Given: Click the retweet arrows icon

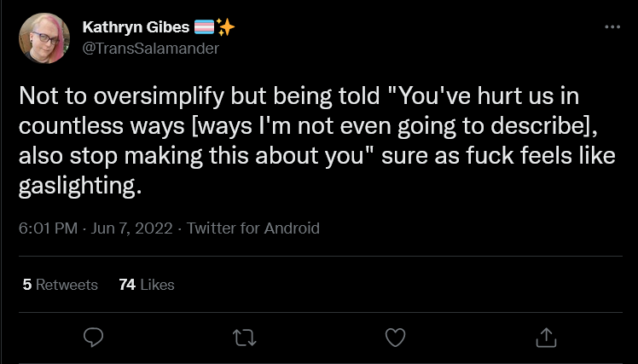Looking at the screenshot, I should [x=244, y=338].
